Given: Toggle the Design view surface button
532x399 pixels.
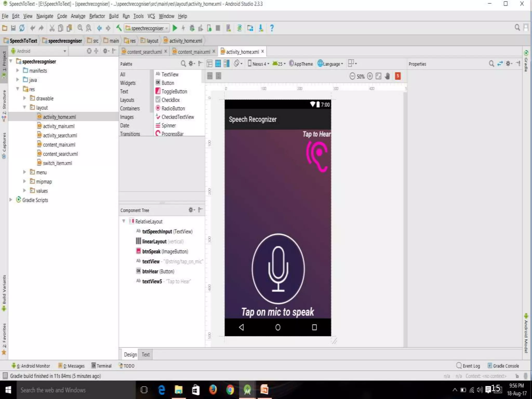Looking at the screenshot, I should [x=209, y=64].
